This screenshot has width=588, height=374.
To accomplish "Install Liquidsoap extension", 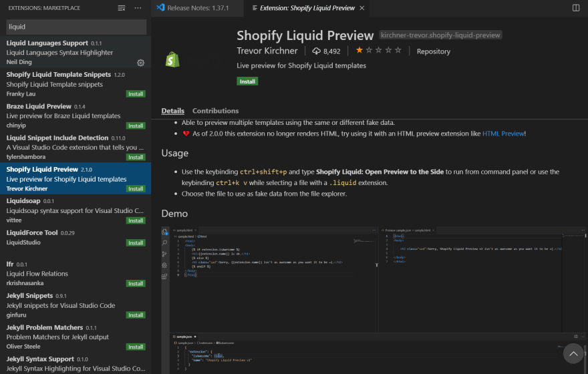I will click(136, 220).
